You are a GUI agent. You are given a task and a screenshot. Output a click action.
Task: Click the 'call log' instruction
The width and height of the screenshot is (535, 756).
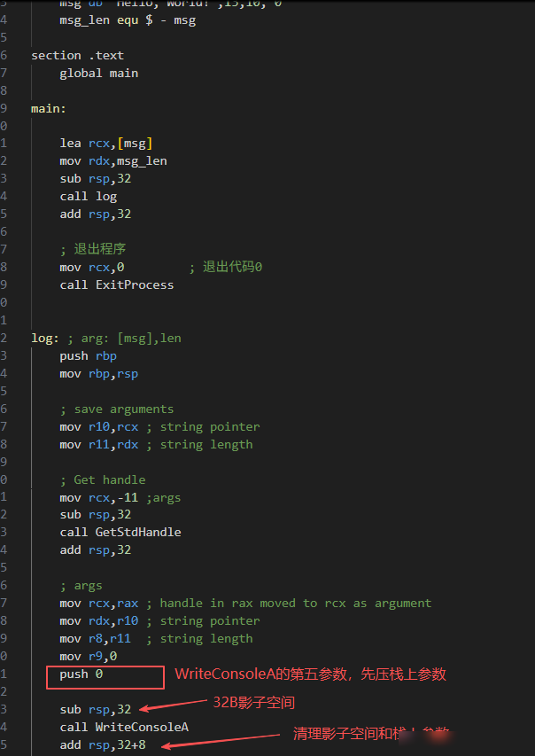point(89,197)
